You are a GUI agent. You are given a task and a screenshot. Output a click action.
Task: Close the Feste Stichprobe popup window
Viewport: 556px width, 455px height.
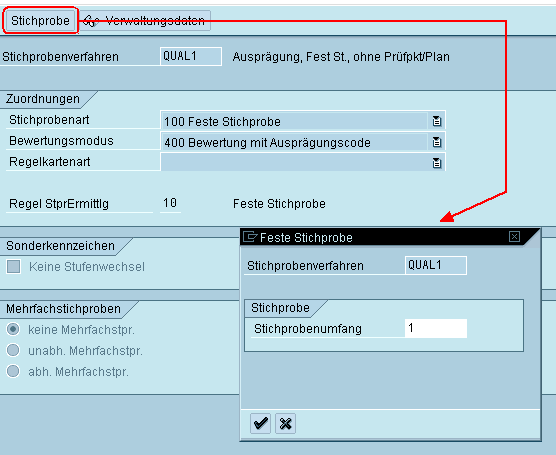(x=514, y=237)
